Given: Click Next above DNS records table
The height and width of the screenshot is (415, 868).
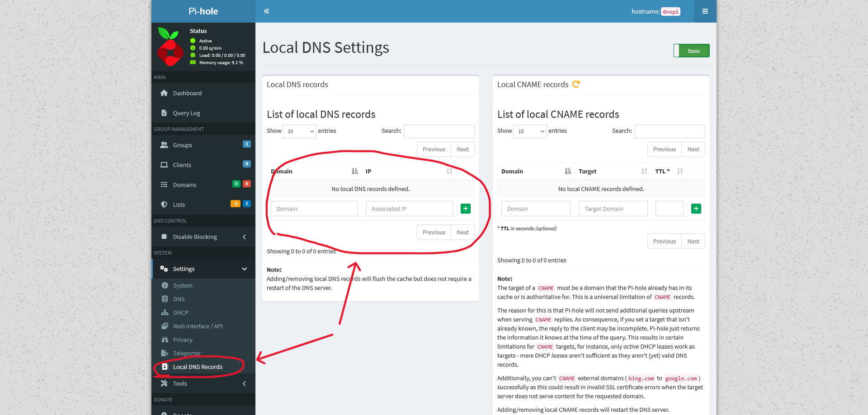Looking at the screenshot, I should (x=462, y=149).
